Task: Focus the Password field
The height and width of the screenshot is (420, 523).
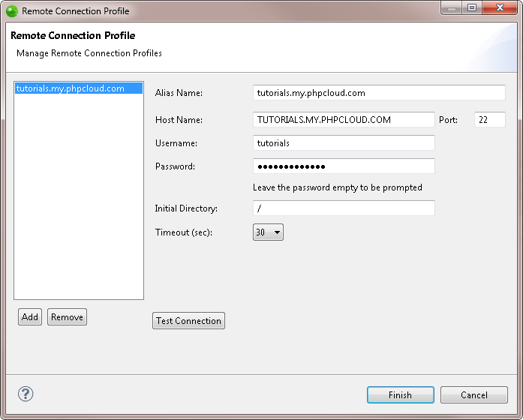Action: (344, 166)
